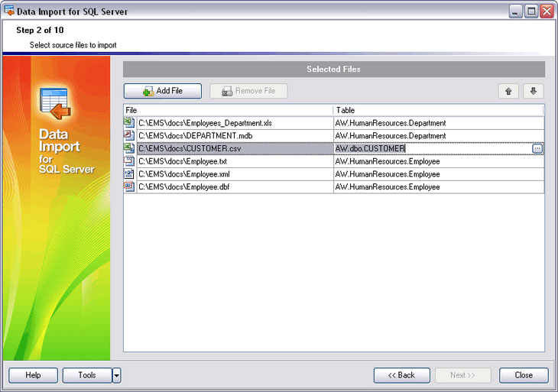Screen dimensions: 558x392
Task: Click into the AW.dbo.CUSTOMER table input field
Action: [x=433, y=149]
